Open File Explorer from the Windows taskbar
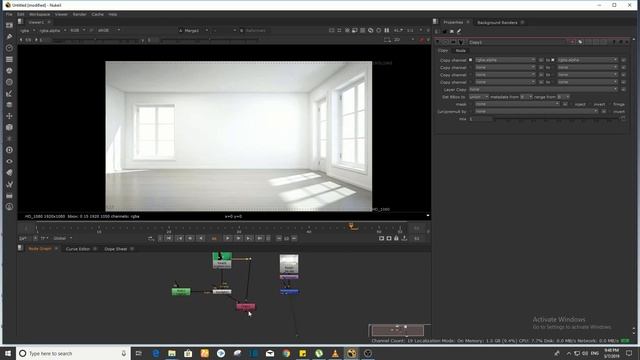Image resolution: width=640 pixels, height=360 pixels. (x=172, y=353)
